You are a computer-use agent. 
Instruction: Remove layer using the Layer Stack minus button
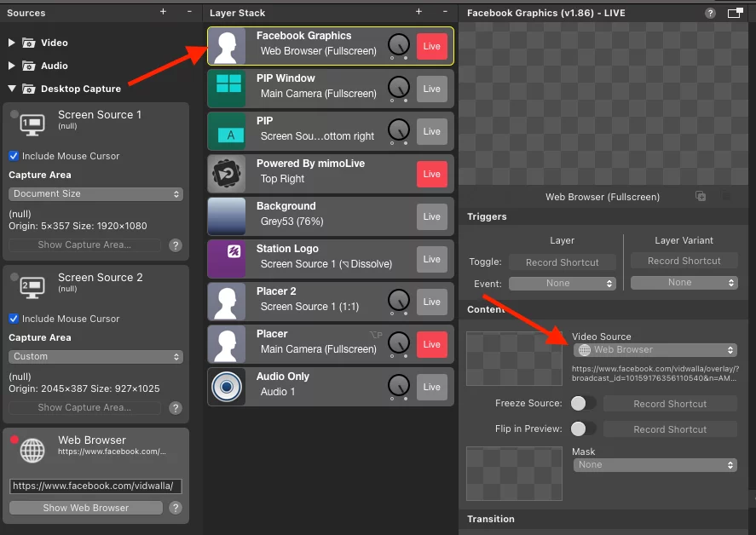[x=445, y=12]
